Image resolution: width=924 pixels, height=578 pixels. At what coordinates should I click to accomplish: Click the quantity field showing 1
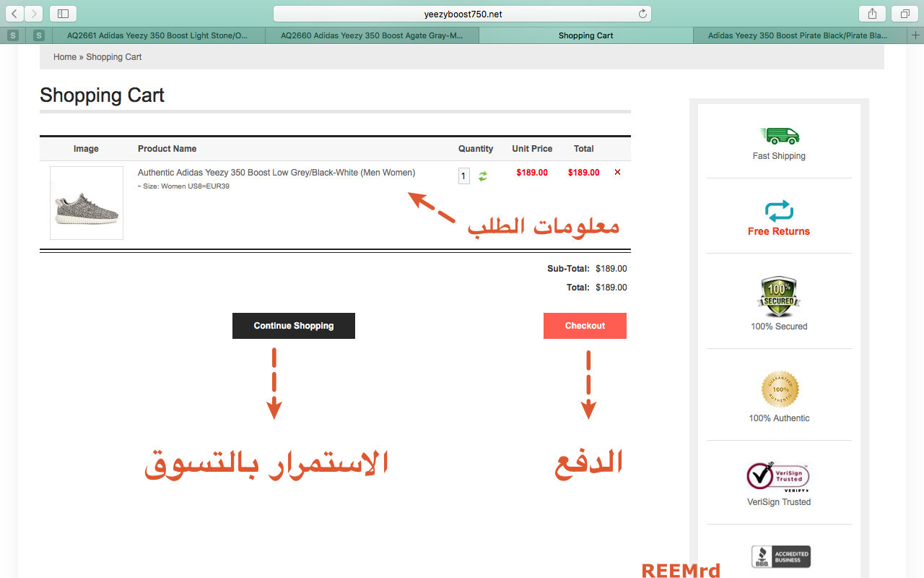464,176
